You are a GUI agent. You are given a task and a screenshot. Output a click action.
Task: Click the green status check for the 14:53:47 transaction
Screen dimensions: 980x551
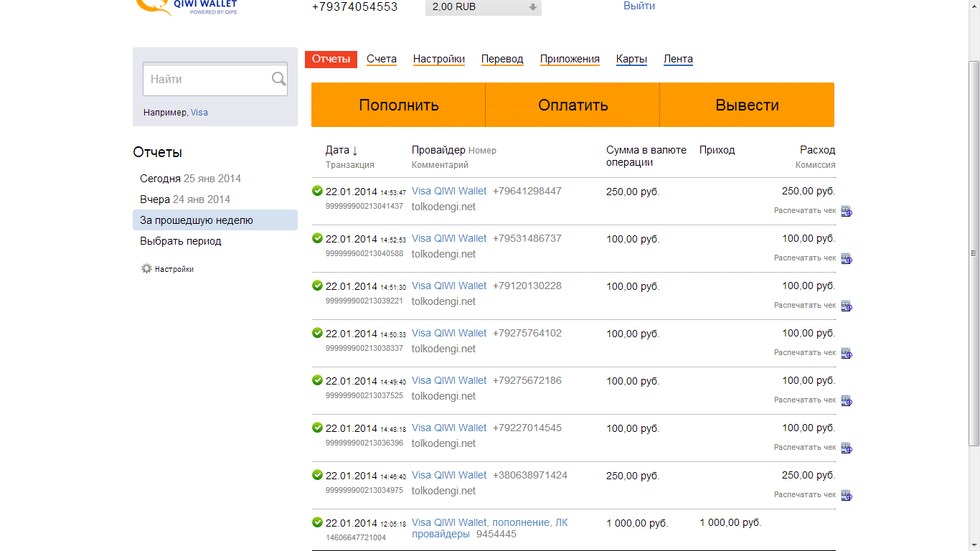(317, 191)
